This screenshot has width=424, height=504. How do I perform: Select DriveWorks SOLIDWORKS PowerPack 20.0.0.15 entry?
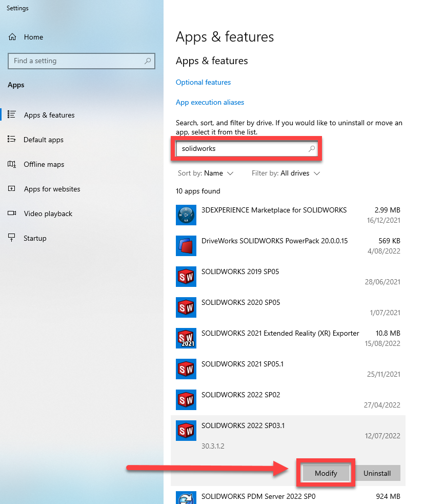click(288, 246)
